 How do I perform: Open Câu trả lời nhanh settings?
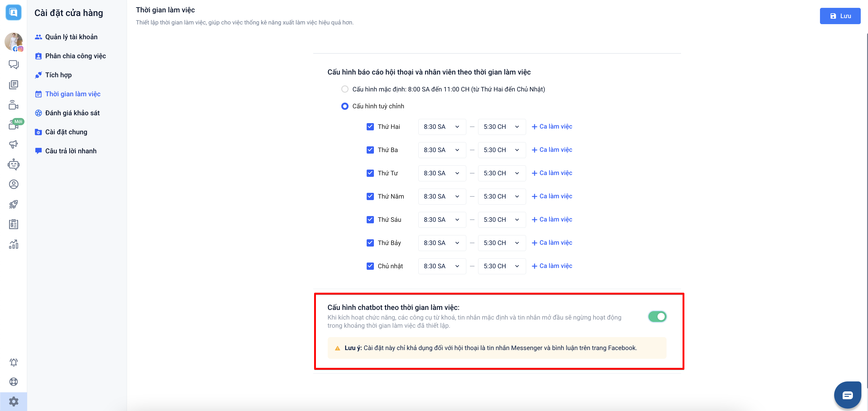[71, 151]
